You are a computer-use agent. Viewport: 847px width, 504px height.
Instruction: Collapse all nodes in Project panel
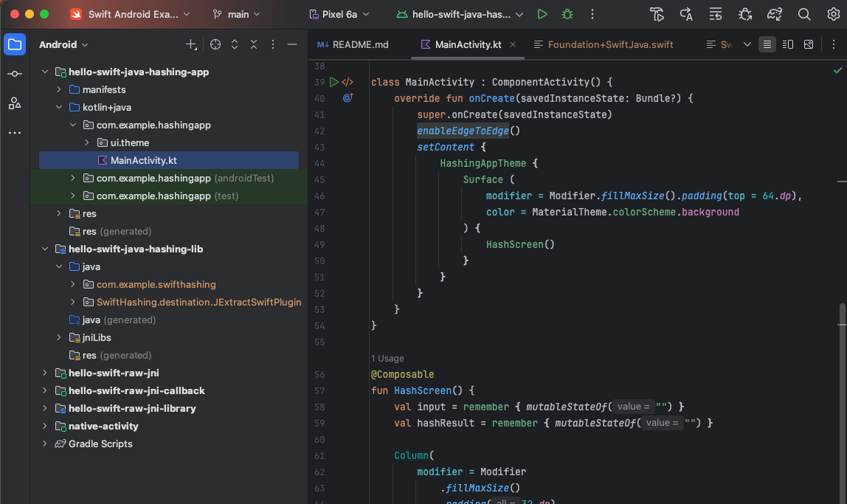pos(254,45)
